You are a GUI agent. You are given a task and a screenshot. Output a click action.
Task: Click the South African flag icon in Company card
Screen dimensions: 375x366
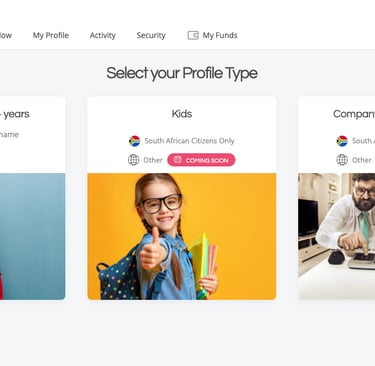pos(342,141)
